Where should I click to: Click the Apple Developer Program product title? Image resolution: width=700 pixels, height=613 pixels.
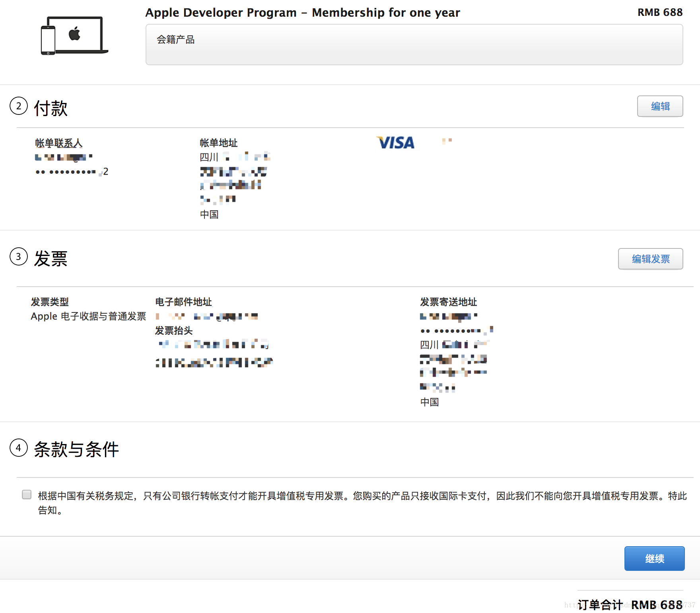click(x=302, y=12)
